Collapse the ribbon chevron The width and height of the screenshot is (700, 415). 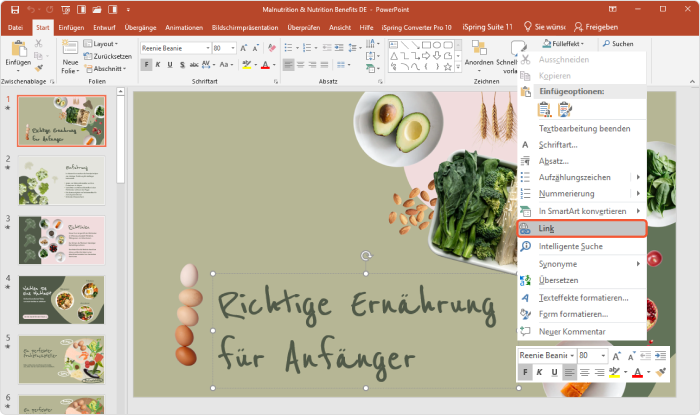[692, 82]
